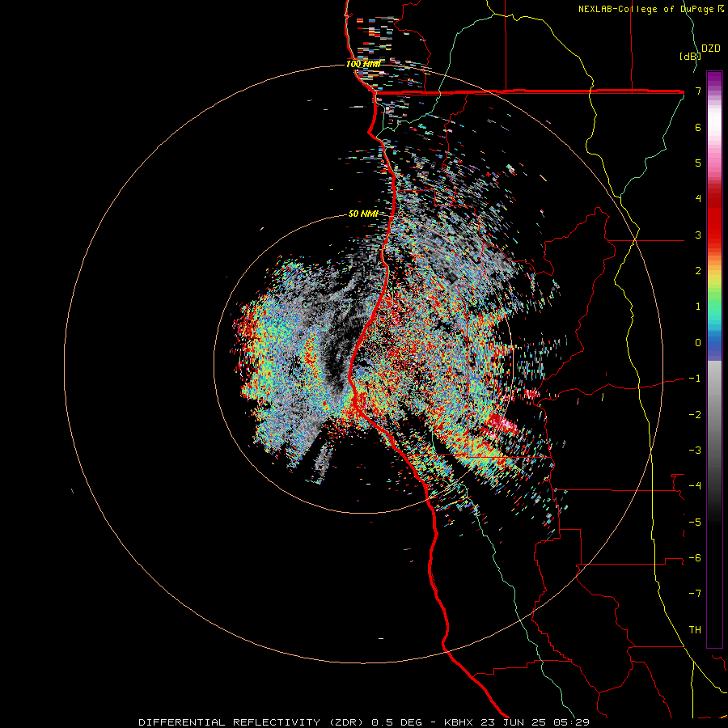Click the -5 value on the scale
Image resolution: width=728 pixels, height=728 pixels.
695,523
